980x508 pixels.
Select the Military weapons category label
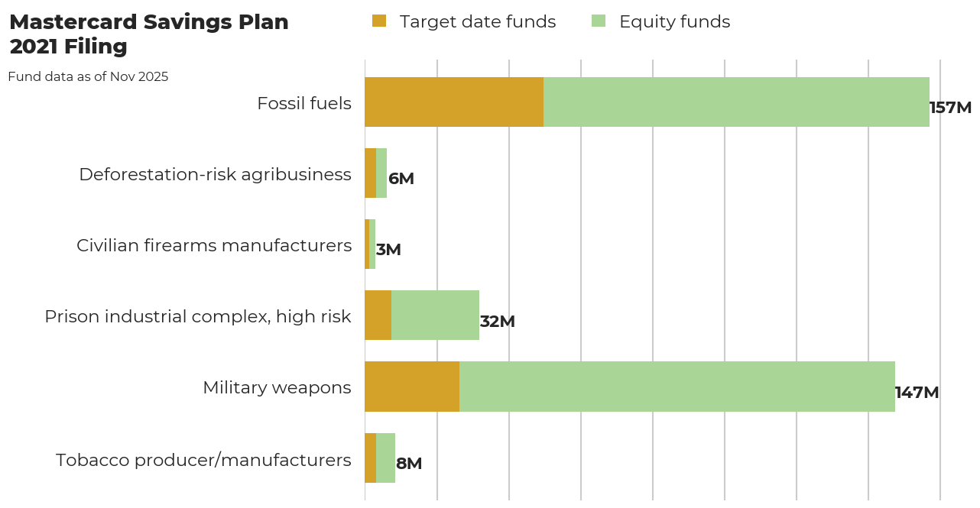coord(277,387)
